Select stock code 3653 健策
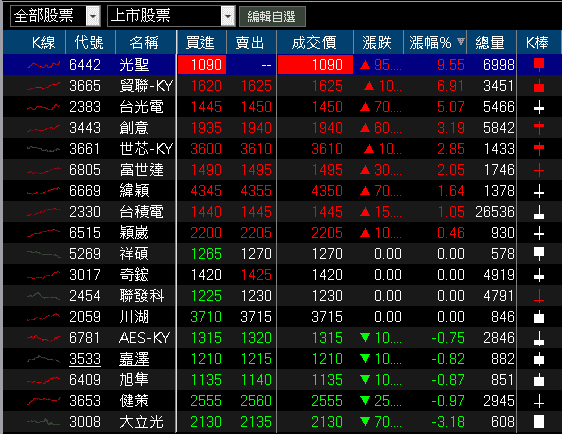This screenshot has width=562, height=434. pyautogui.click(x=85, y=401)
